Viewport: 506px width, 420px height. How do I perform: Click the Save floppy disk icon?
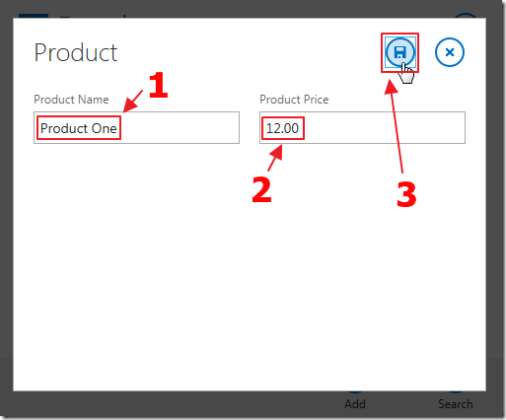pos(399,52)
